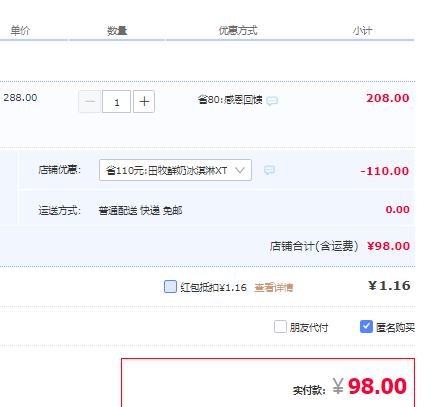Open comment icon beside store discount dropdown
Image resolution: width=442 pixels, height=407 pixels.
point(269,170)
